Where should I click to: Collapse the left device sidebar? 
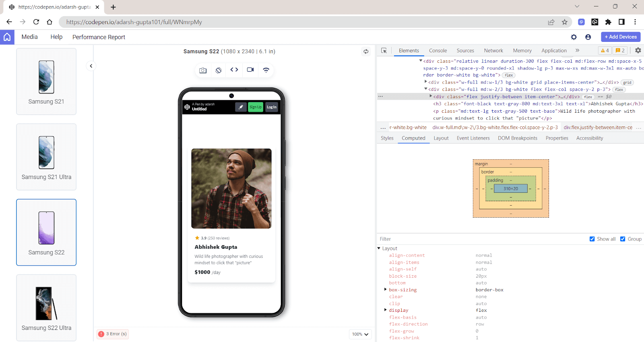coord(91,66)
